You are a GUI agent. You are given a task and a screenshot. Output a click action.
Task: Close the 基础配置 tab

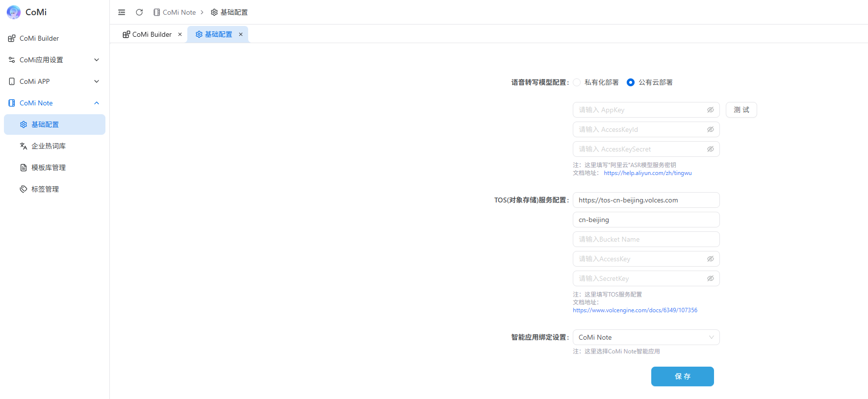tap(241, 34)
